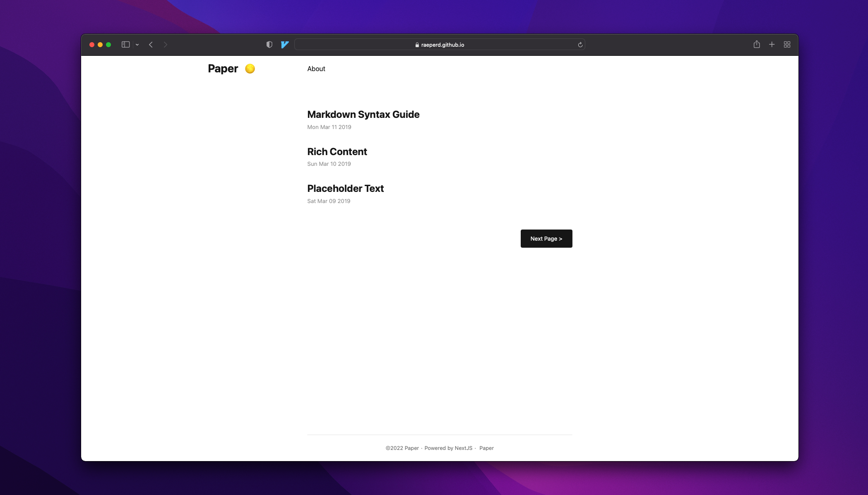Click the sidebar expand chevron dropdown
Image resolution: width=868 pixels, height=495 pixels.
point(137,44)
